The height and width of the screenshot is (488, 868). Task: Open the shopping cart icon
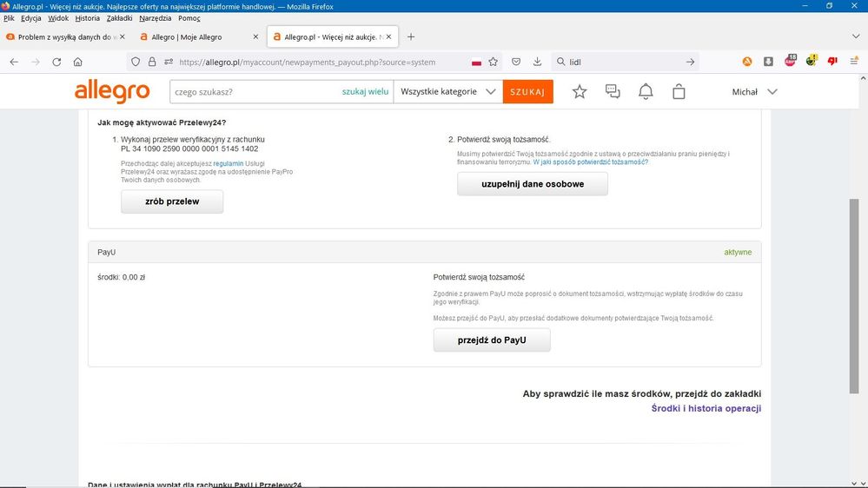point(679,91)
